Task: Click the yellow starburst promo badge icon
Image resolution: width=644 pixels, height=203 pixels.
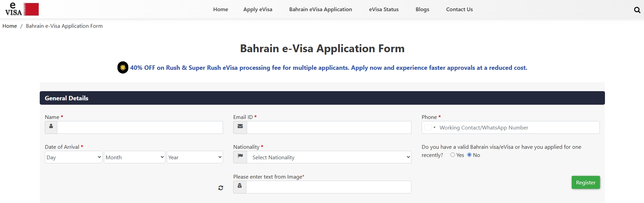Action: click(123, 67)
